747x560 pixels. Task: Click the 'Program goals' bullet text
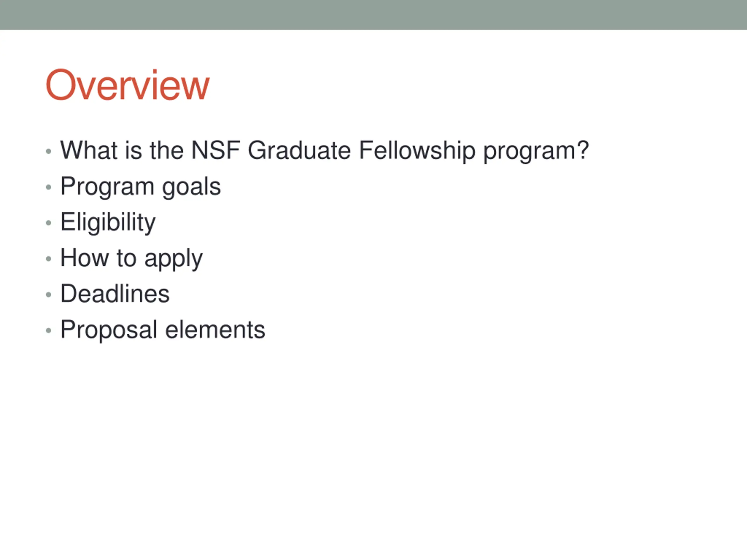[x=140, y=186]
